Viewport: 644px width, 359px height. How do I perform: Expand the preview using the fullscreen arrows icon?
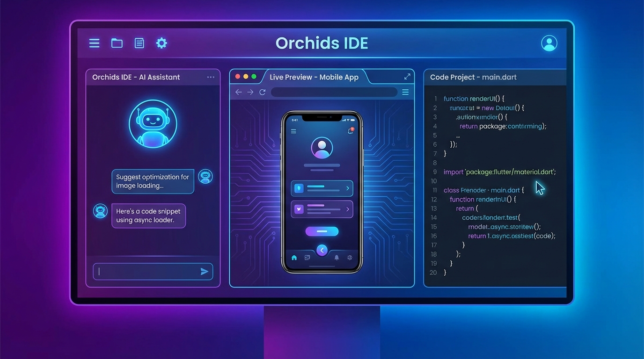[407, 76]
